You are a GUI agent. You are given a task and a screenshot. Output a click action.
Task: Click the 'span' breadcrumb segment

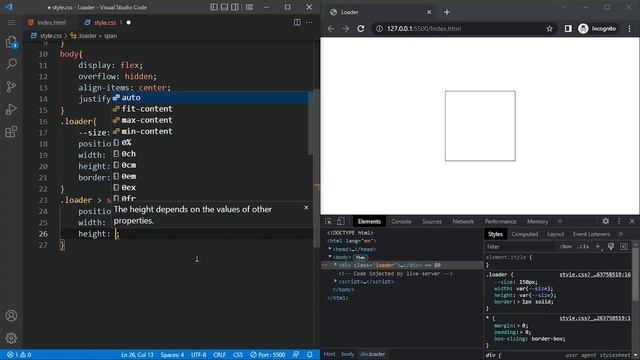pos(110,36)
